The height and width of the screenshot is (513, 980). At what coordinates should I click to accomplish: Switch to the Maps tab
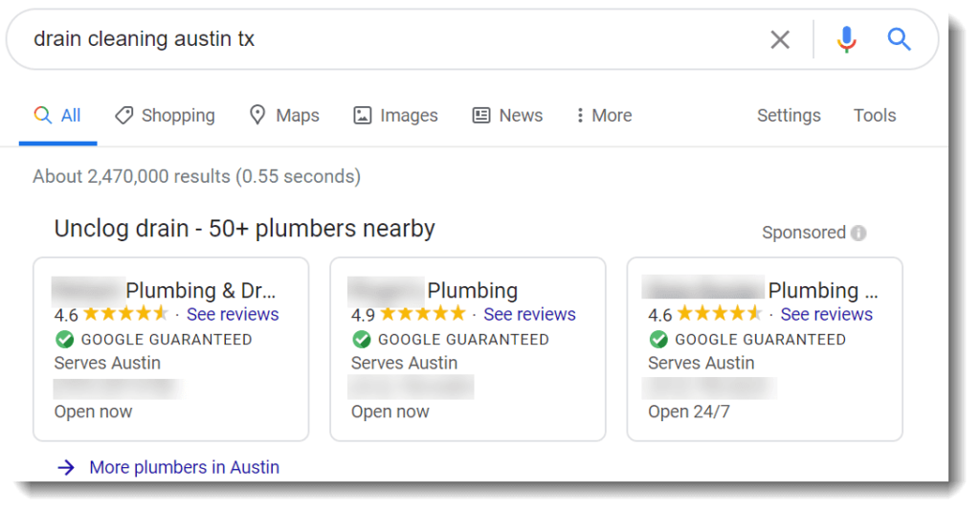coord(284,115)
